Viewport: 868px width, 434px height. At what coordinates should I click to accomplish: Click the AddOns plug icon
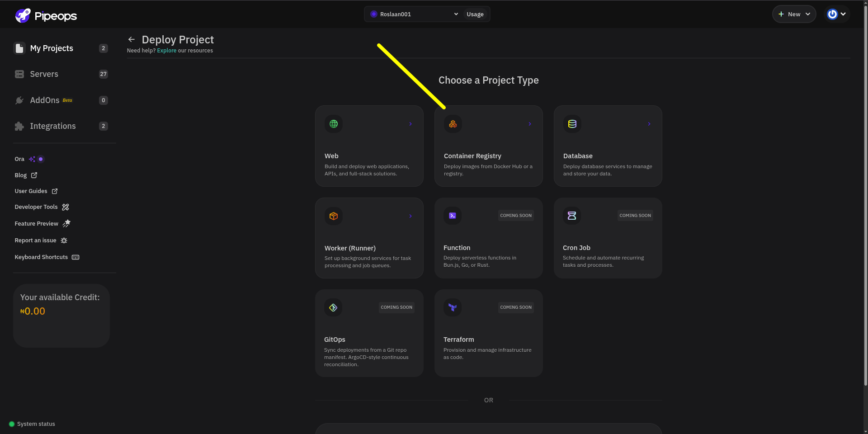point(19,100)
